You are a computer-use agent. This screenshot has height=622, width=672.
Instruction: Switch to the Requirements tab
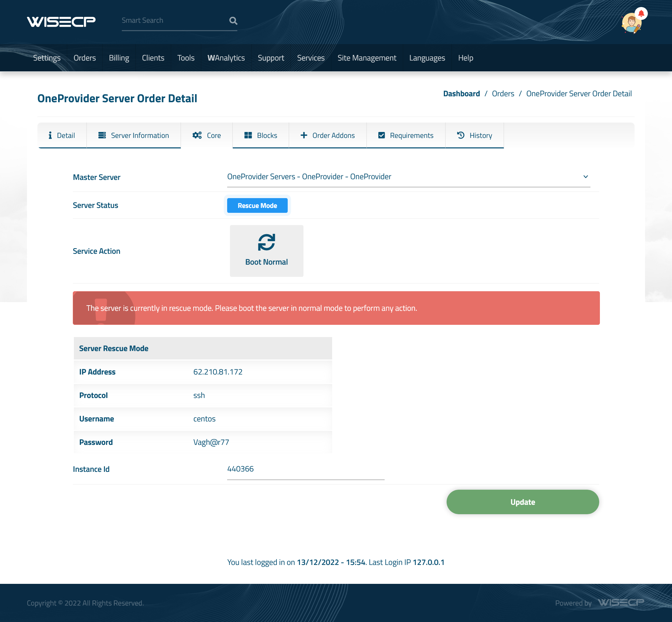click(x=406, y=135)
